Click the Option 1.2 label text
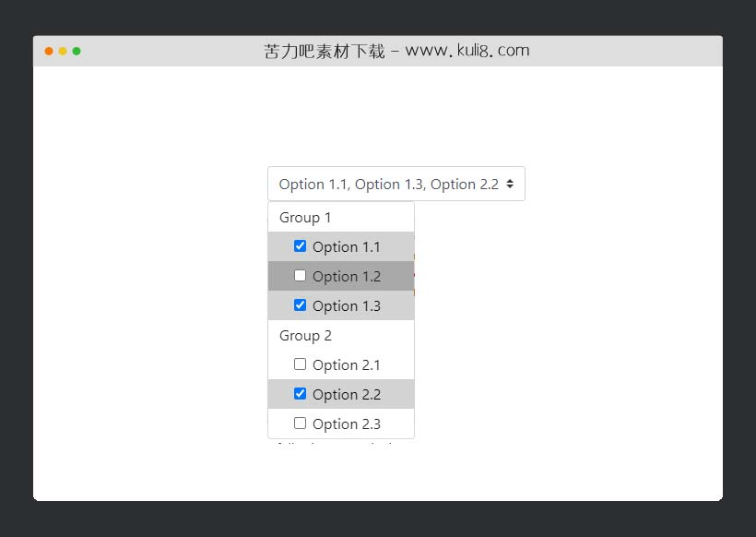This screenshot has height=537, width=756. (347, 277)
